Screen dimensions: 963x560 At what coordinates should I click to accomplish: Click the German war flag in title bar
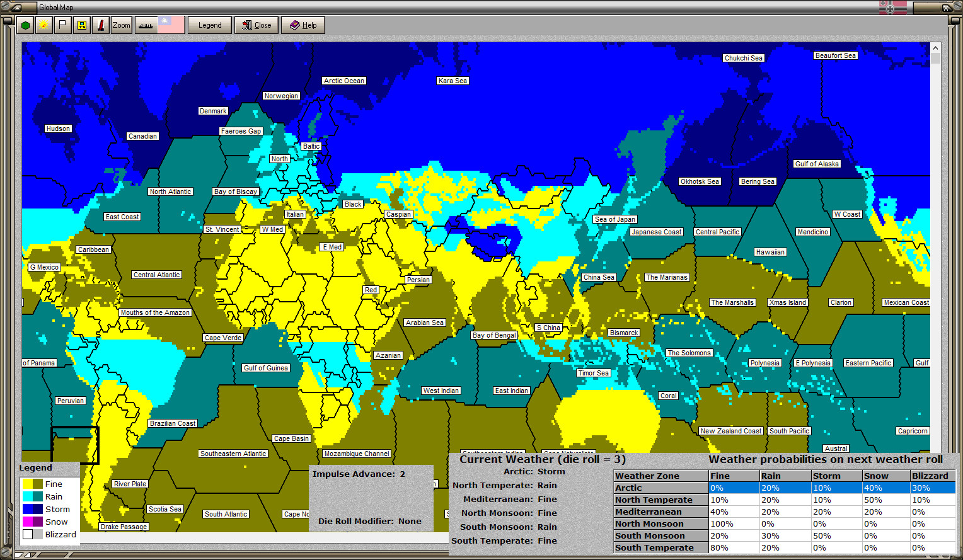893,8
